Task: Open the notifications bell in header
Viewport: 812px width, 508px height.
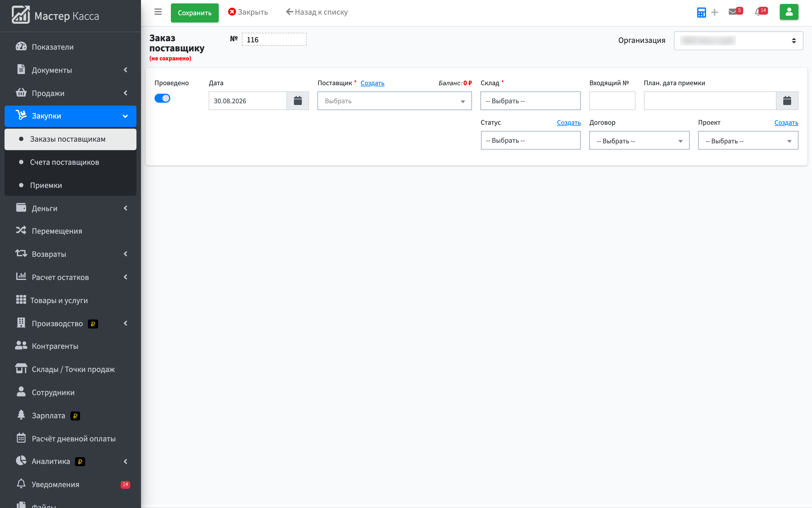Action: (x=761, y=12)
